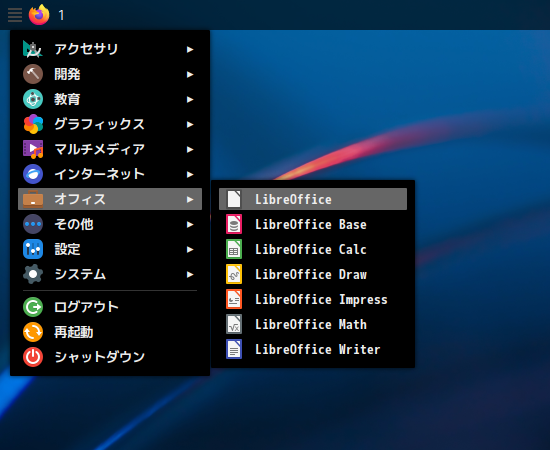Expand the マルチメディア submenu arrow

[x=190, y=149]
